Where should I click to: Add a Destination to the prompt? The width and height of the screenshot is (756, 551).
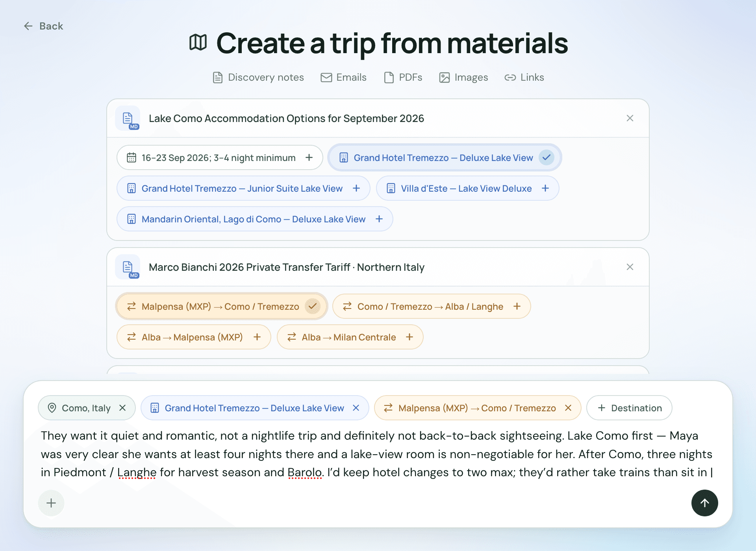(629, 408)
